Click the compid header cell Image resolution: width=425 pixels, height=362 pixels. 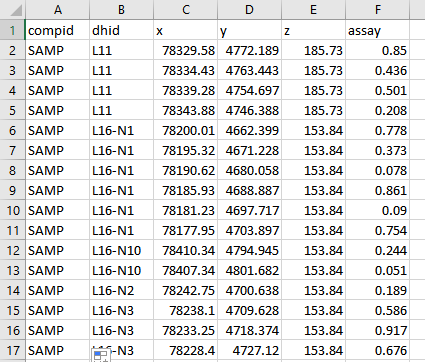(x=57, y=30)
